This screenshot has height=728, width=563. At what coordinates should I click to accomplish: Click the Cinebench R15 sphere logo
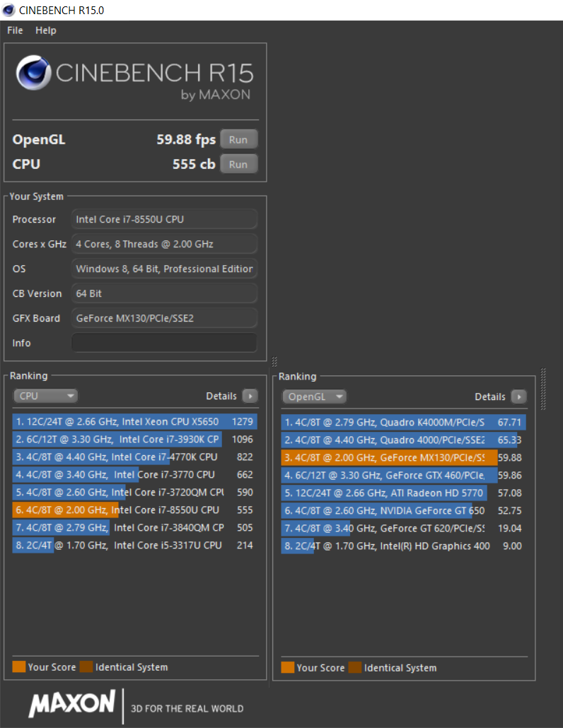coord(34,72)
